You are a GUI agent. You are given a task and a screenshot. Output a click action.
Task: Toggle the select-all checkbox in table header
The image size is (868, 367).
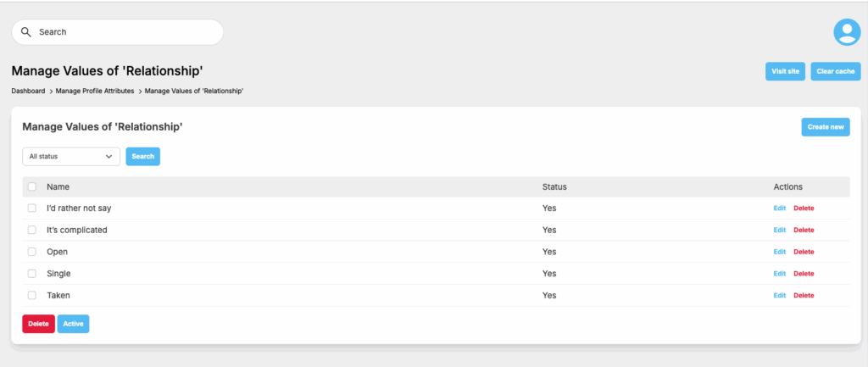(32, 186)
